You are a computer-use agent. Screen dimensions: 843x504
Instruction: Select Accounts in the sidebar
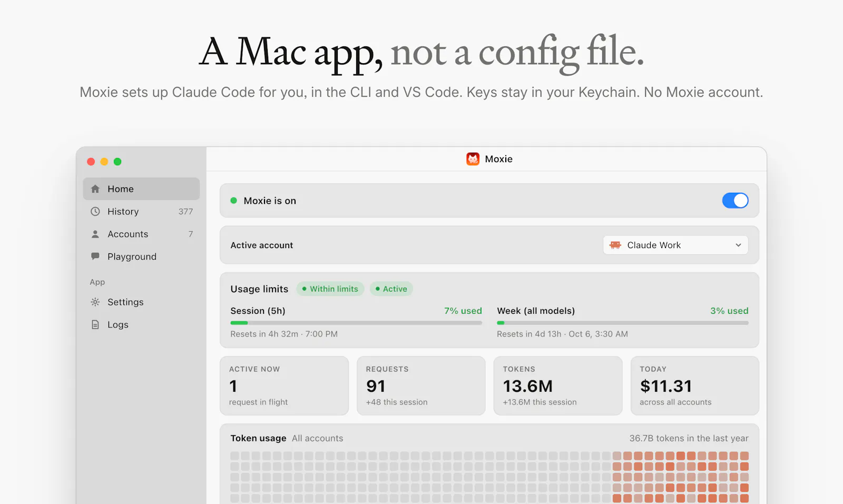(x=141, y=234)
